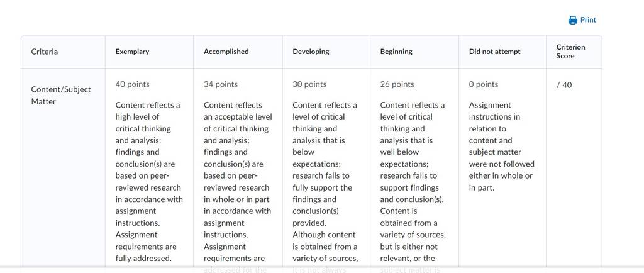Select the Did not attempt header
This screenshot has height=273, width=644.
tap(494, 52)
